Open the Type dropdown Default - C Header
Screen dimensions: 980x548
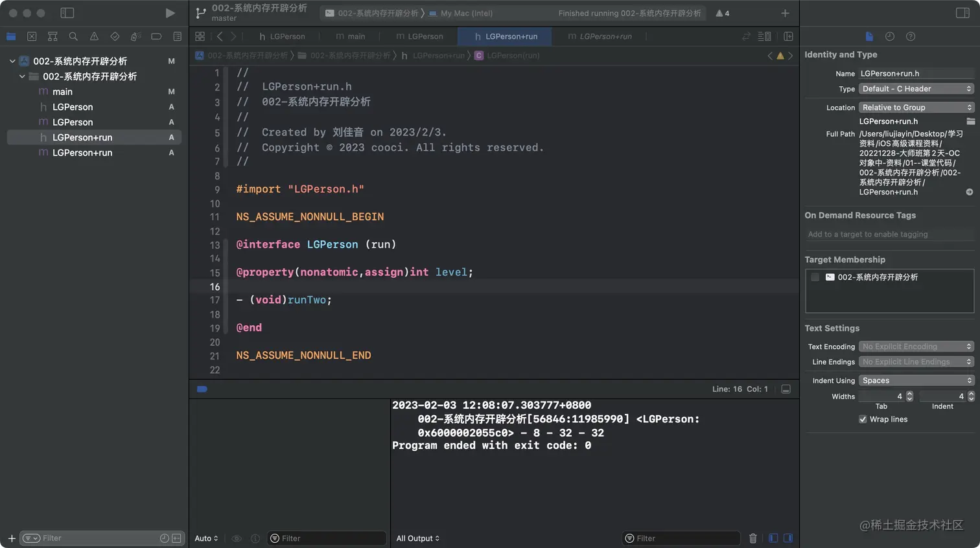point(916,89)
